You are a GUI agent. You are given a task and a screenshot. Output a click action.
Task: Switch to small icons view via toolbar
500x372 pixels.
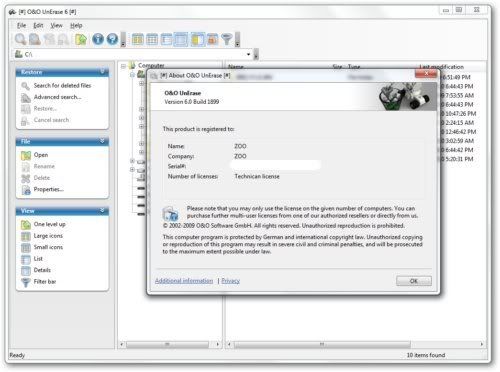[152, 39]
